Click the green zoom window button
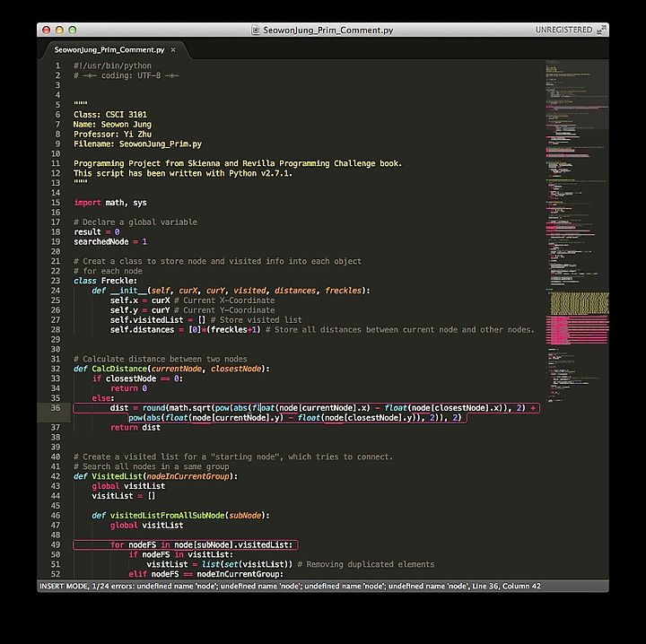 [x=73, y=30]
